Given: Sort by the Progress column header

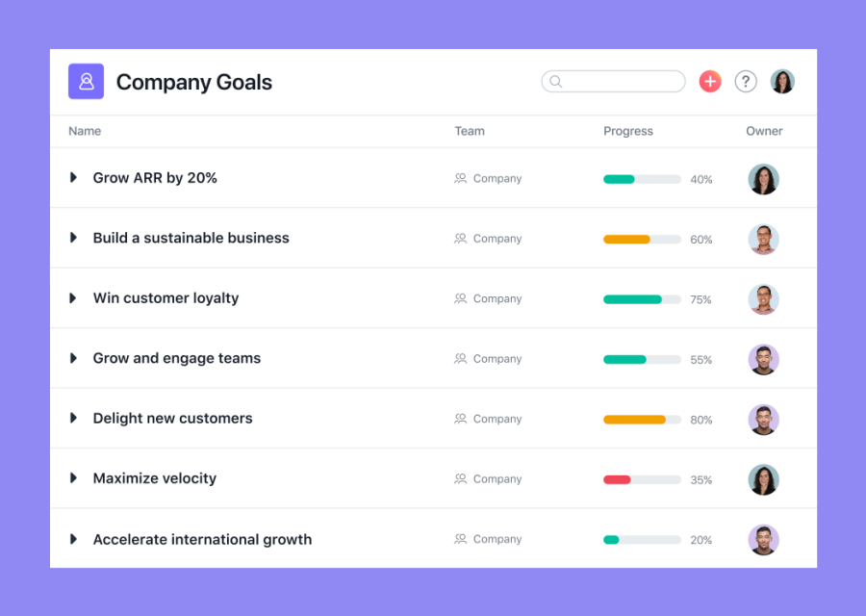Looking at the screenshot, I should 627,131.
